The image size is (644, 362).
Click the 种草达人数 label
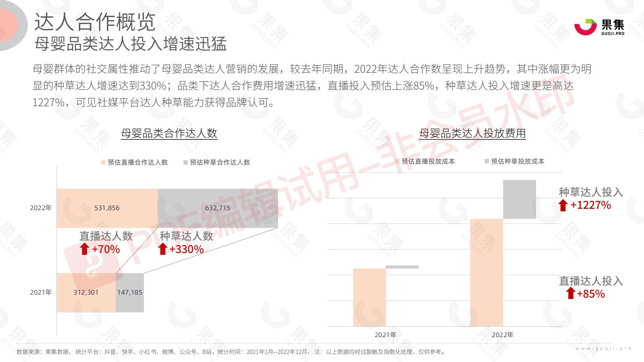186,236
